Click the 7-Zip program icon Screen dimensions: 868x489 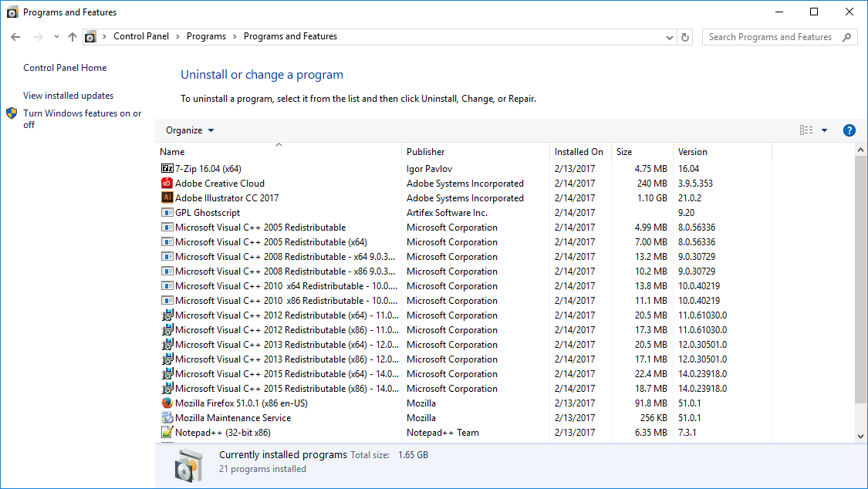coord(167,168)
